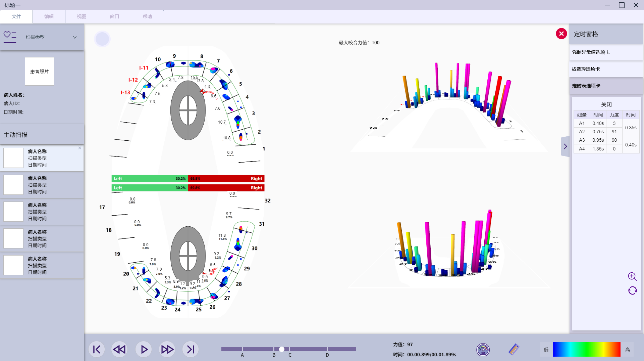
Task: Jump to the first frame of playback
Action: point(97,350)
